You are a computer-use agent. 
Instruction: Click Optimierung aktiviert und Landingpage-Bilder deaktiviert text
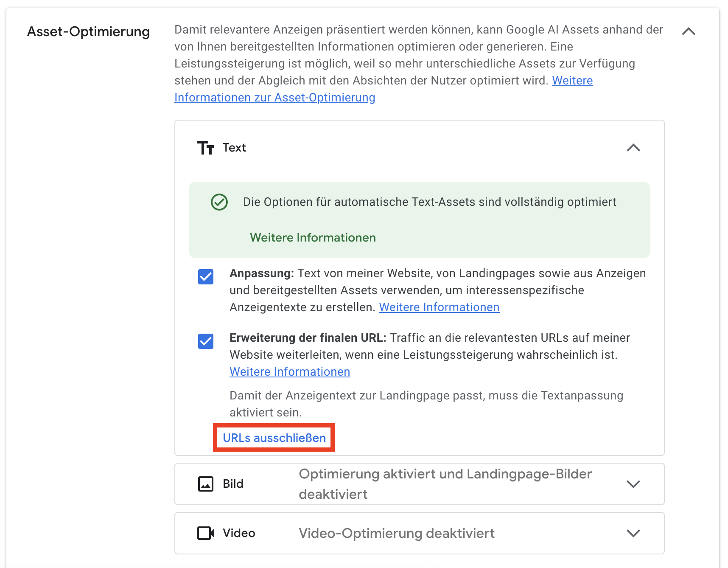445,484
